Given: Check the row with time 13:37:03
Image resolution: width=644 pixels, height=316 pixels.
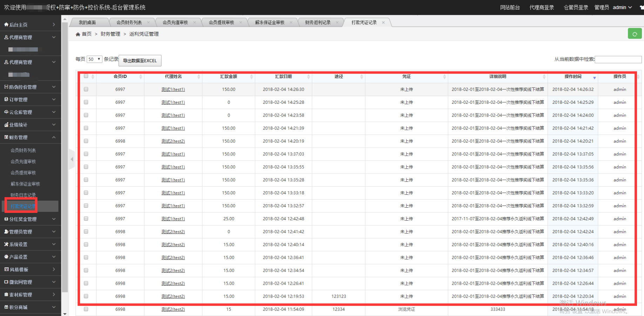Looking at the screenshot, I should tap(86, 154).
